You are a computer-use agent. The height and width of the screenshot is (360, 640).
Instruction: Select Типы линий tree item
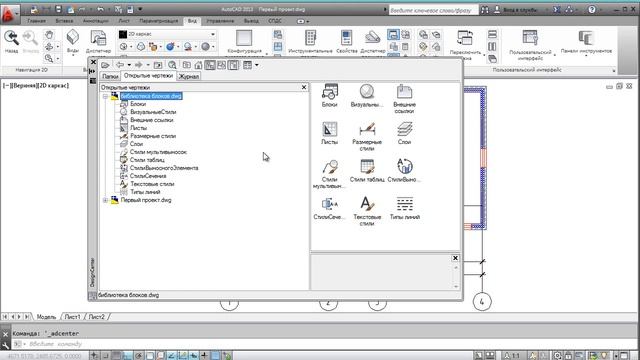pyautogui.click(x=145, y=192)
